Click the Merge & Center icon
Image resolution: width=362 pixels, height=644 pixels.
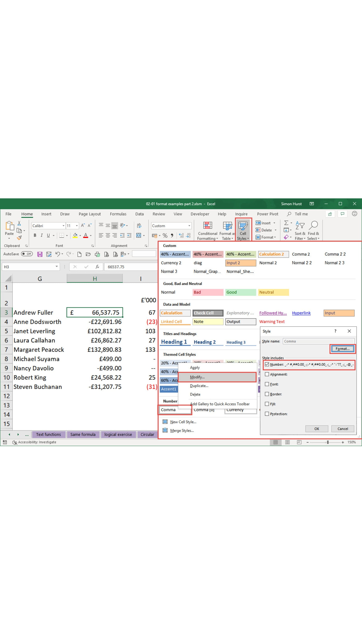coord(139,235)
